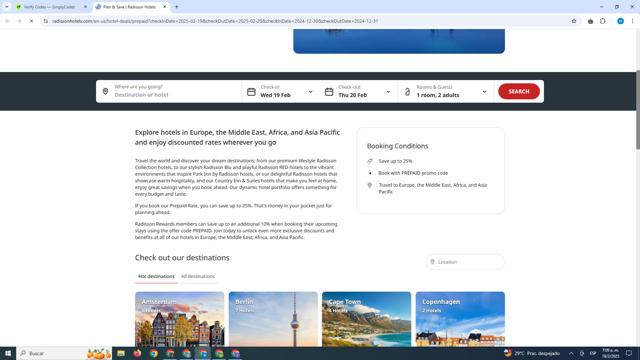Open the Chrome profile avatar
640x360 pixels.
[x=620, y=21]
